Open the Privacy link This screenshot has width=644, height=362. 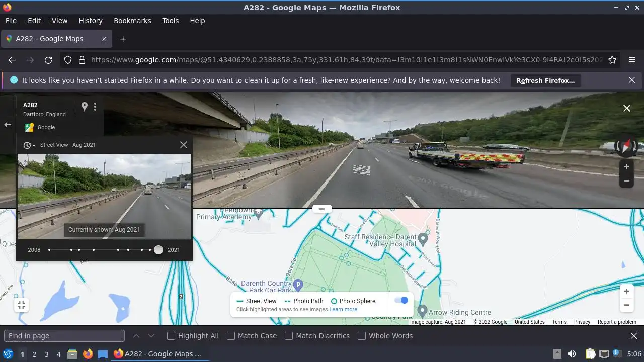pos(582,322)
